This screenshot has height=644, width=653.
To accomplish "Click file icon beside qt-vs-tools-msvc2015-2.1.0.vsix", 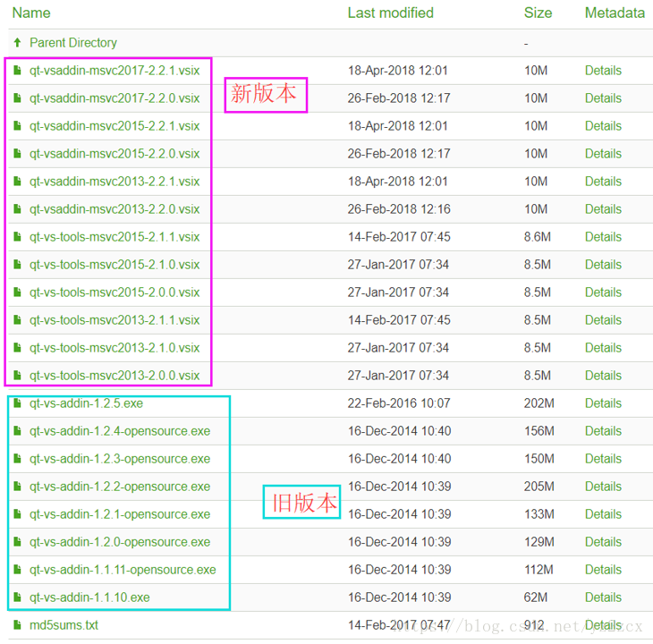I will (18, 265).
